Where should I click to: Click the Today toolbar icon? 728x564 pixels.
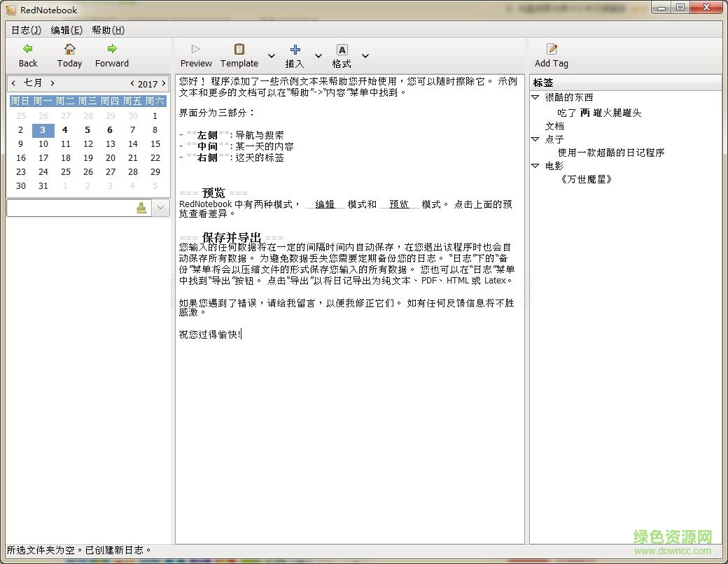point(69,50)
